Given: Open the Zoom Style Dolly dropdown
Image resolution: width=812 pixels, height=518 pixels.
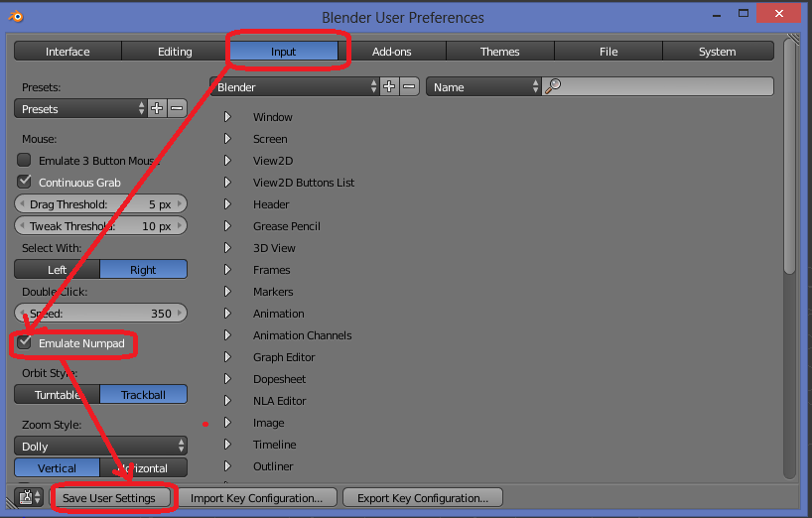Looking at the screenshot, I should click(100, 446).
